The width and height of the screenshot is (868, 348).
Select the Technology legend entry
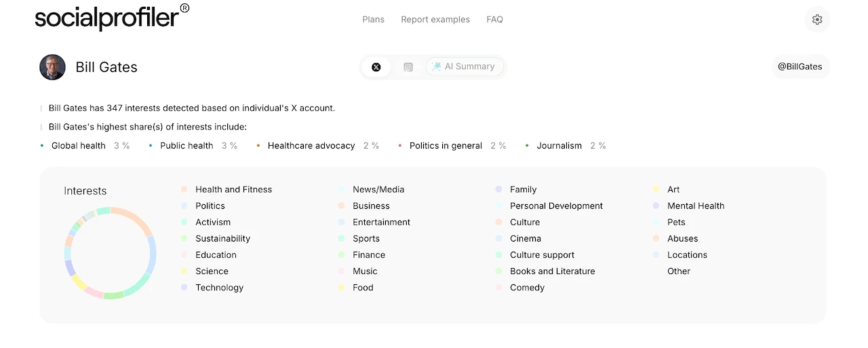coord(212,288)
